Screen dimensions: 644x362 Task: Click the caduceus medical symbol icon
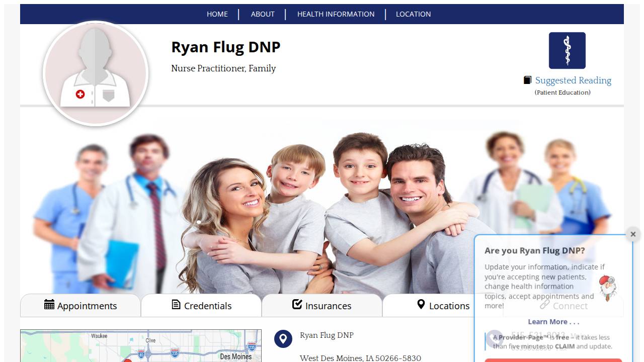point(567,50)
